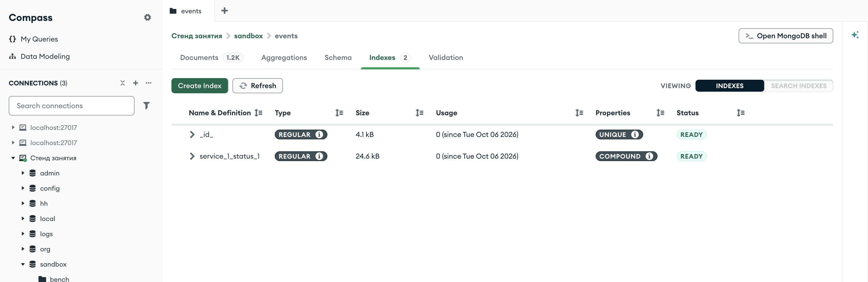Toggle view to INDEXES
Screen dimensions: 868x282
click(x=729, y=86)
